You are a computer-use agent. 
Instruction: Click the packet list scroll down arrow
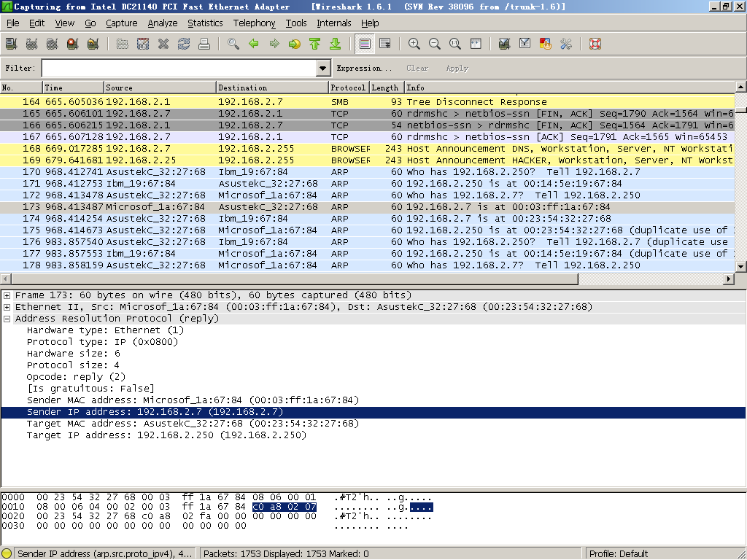coord(741,267)
